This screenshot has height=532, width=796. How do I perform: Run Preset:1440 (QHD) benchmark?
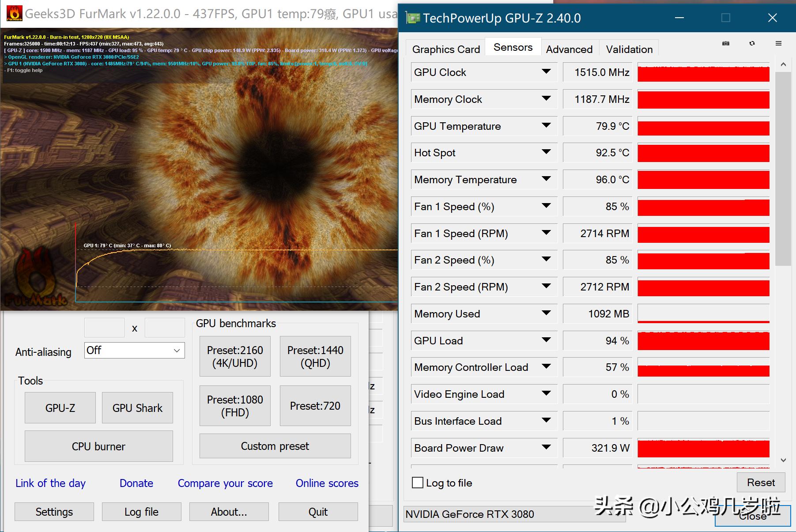[x=315, y=356]
